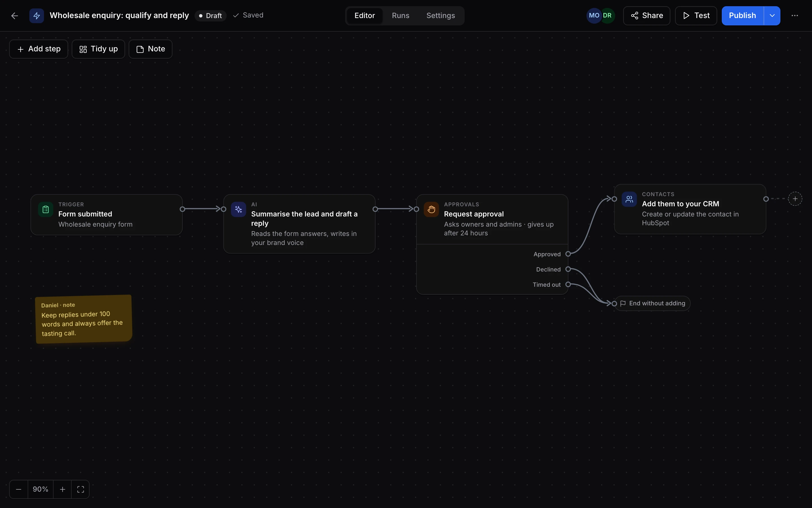Viewport: 812px width, 508px height.
Task: Go back using the left arrow icon
Action: (x=14, y=16)
